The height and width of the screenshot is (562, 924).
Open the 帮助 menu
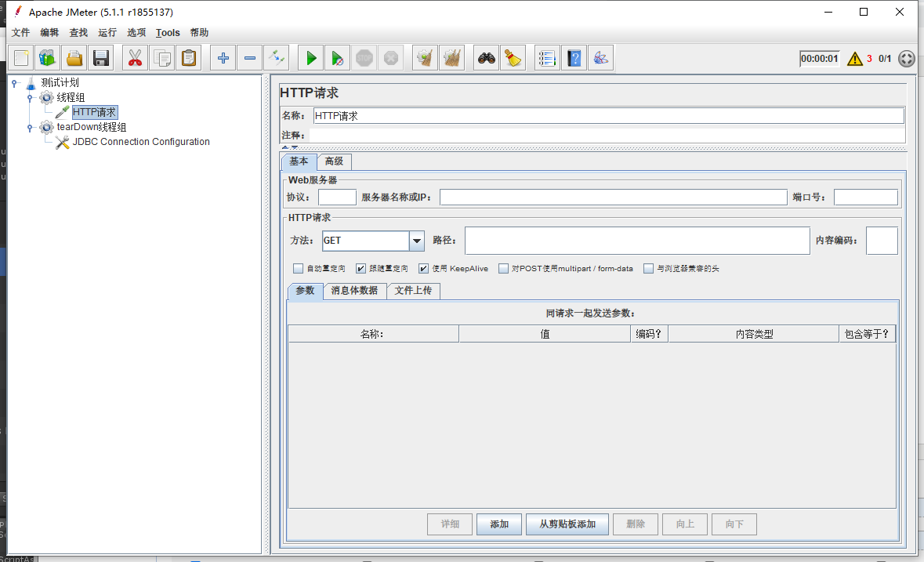199,32
